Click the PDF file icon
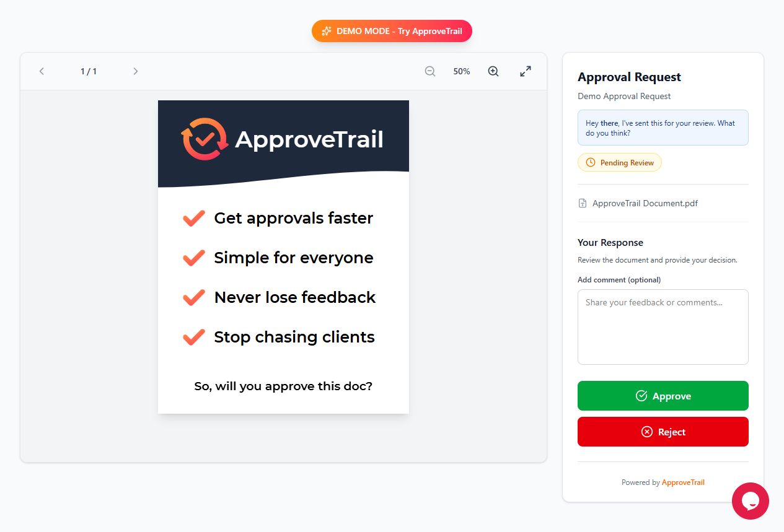 583,203
